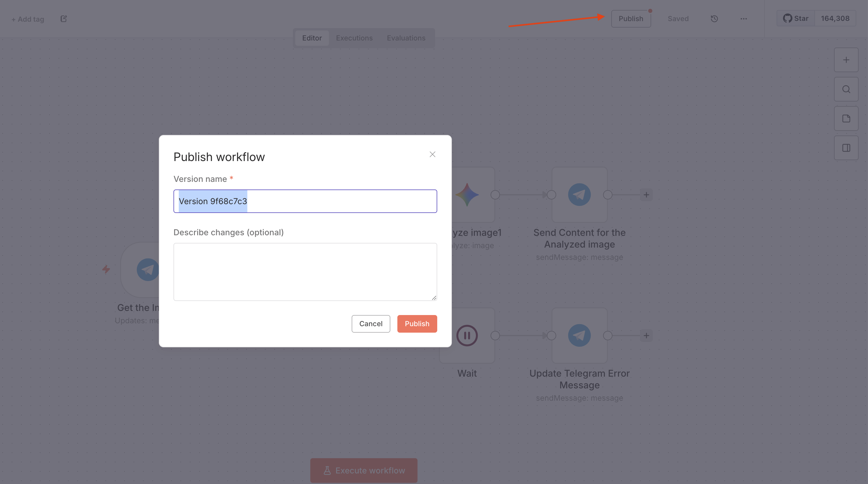Open the more options ellipsis menu
Image resolution: width=868 pixels, height=484 pixels.
[744, 18]
